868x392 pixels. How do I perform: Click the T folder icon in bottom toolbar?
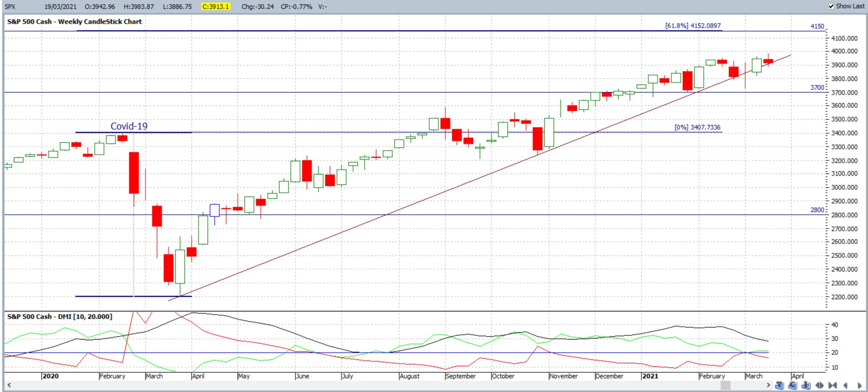[x=779, y=385]
